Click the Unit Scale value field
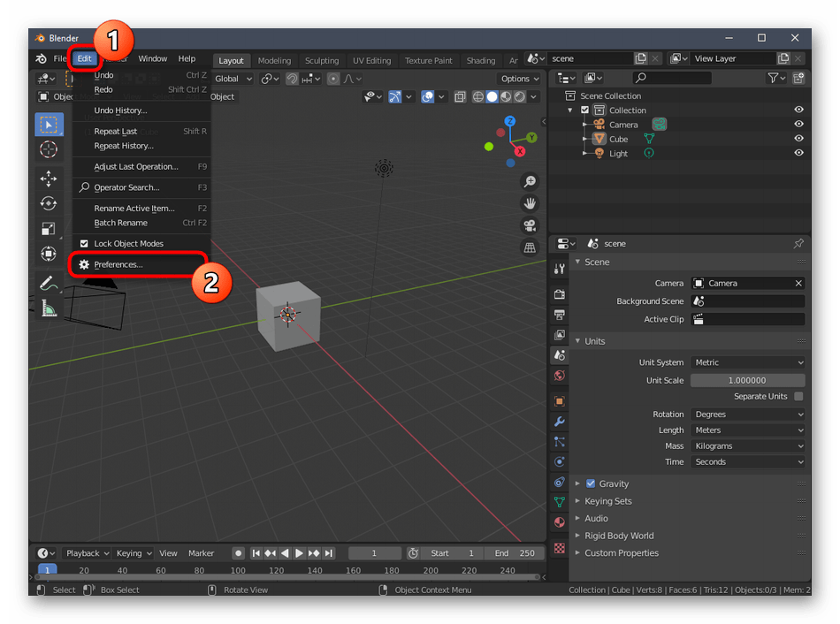 [748, 380]
